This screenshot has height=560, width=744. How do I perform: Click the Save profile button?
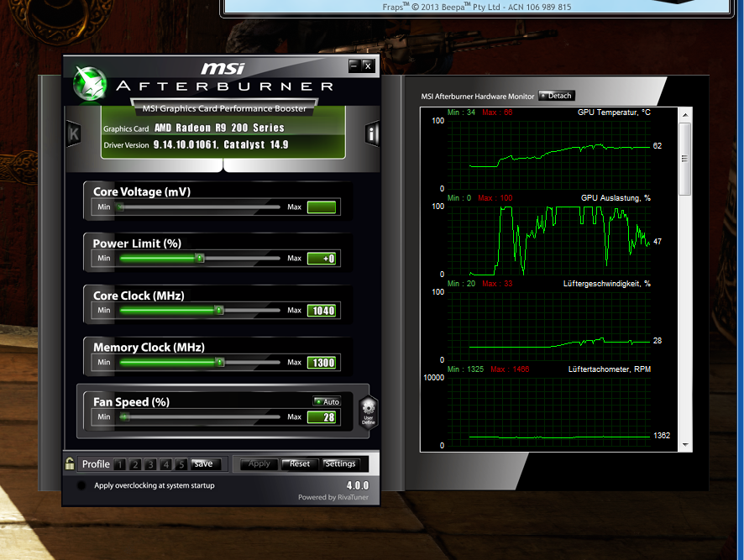coord(204,463)
